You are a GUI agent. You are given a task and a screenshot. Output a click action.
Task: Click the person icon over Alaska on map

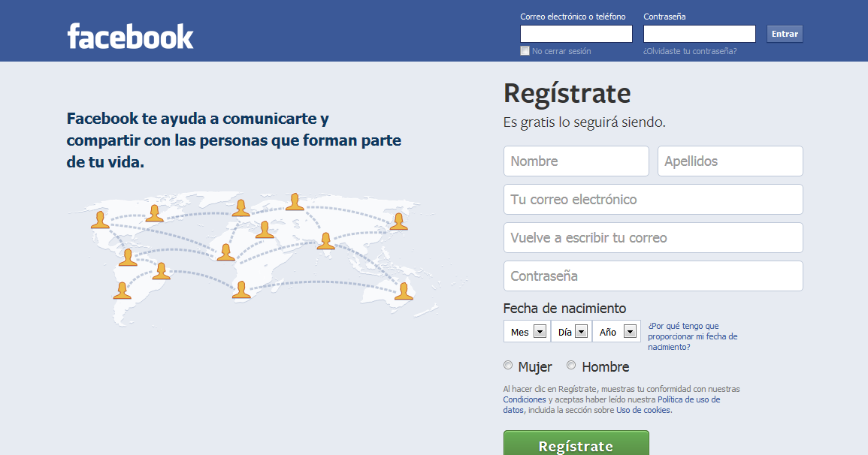(x=100, y=219)
